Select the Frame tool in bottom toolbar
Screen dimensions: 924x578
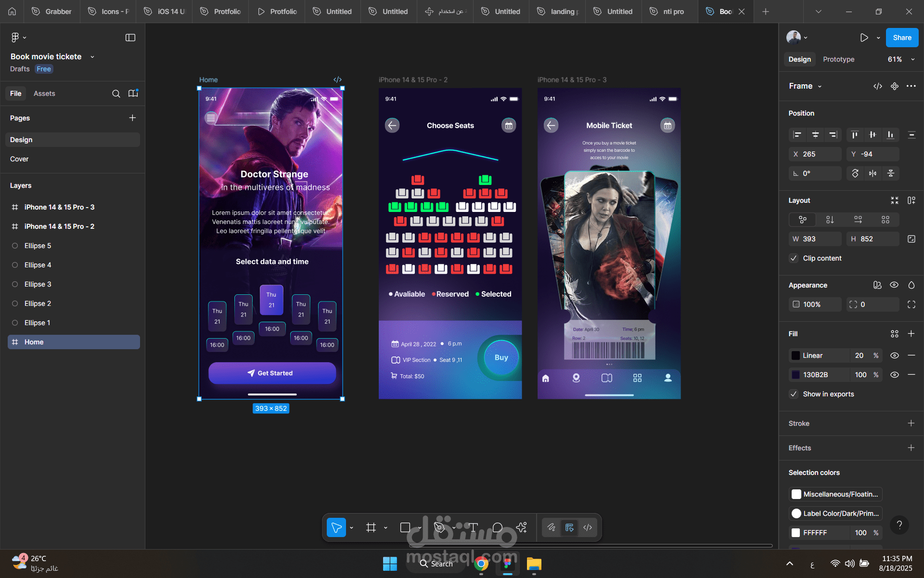(x=371, y=527)
